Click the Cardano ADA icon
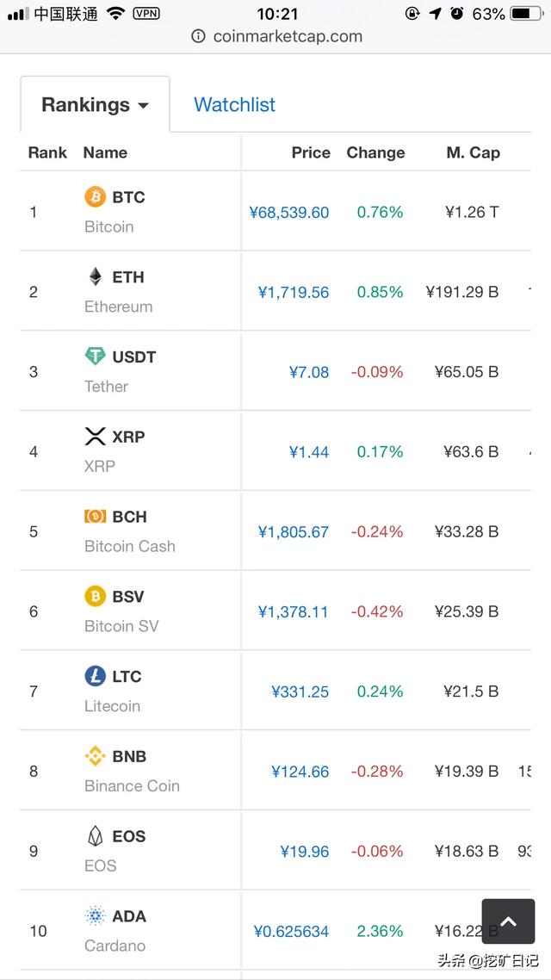 pyautogui.click(x=95, y=916)
